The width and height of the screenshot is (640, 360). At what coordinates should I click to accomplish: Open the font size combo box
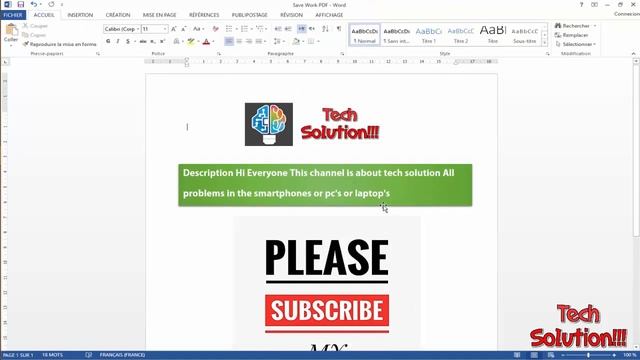pyautogui.click(x=154, y=29)
